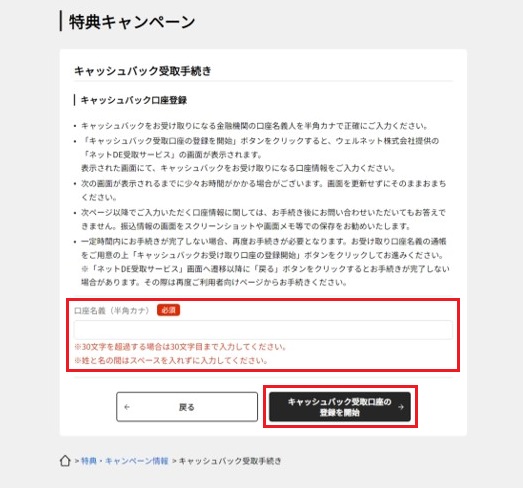This screenshot has width=523, height=488.
Task: Focus the 口座名義 account name input field
Action: coord(263,330)
